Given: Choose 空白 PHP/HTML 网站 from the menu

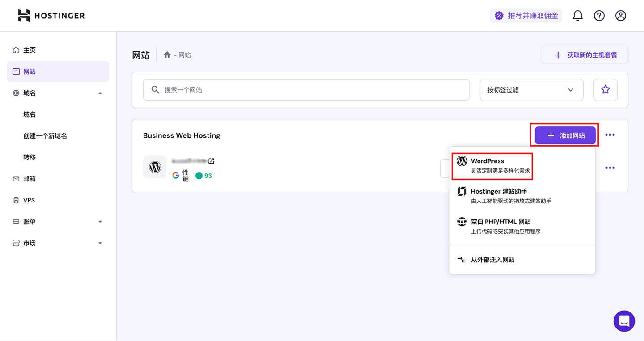Looking at the screenshot, I should [522, 226].
